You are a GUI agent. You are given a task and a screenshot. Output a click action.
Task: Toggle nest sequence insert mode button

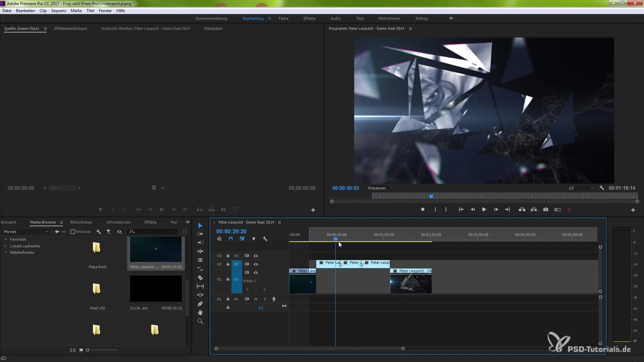tap(219, 239)
